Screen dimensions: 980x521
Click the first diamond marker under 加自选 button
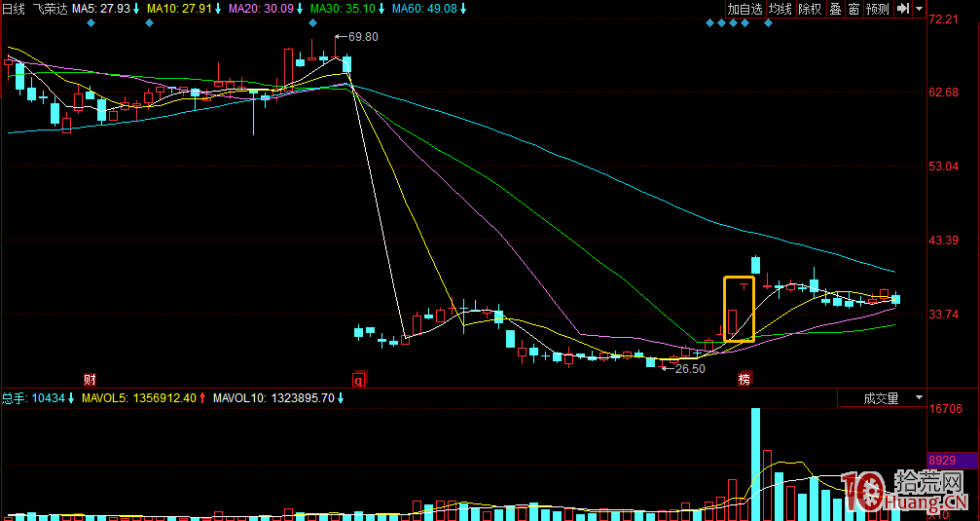(x=709, y=23)
